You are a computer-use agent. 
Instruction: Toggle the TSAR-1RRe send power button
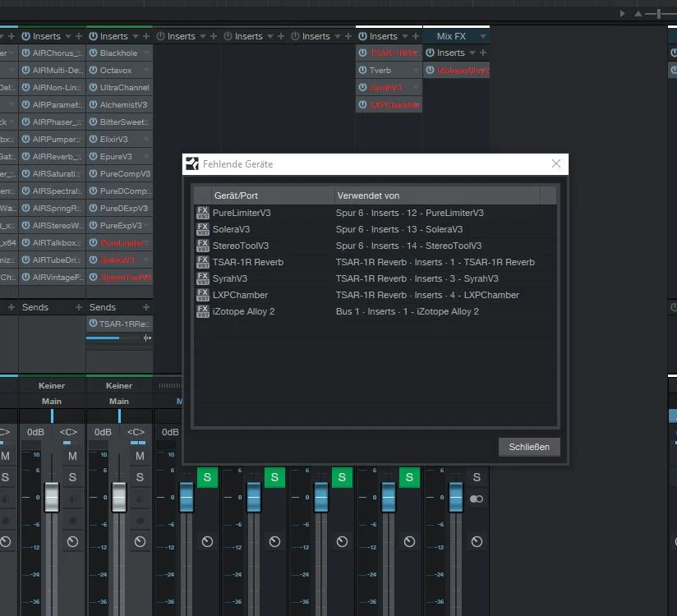click(x=93, y=323)
